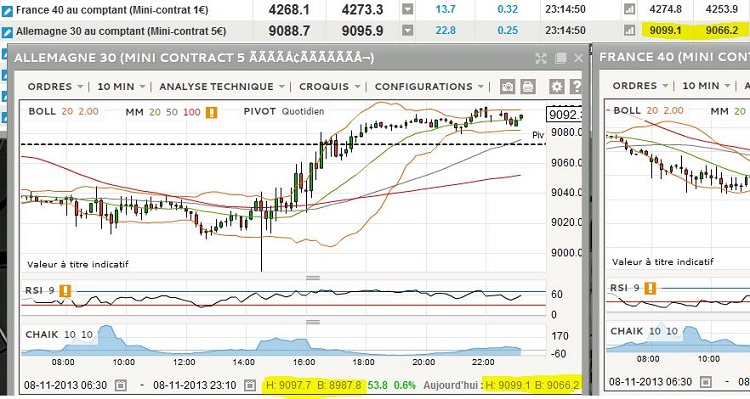Click the France 40 percent change 0.32

507,9
